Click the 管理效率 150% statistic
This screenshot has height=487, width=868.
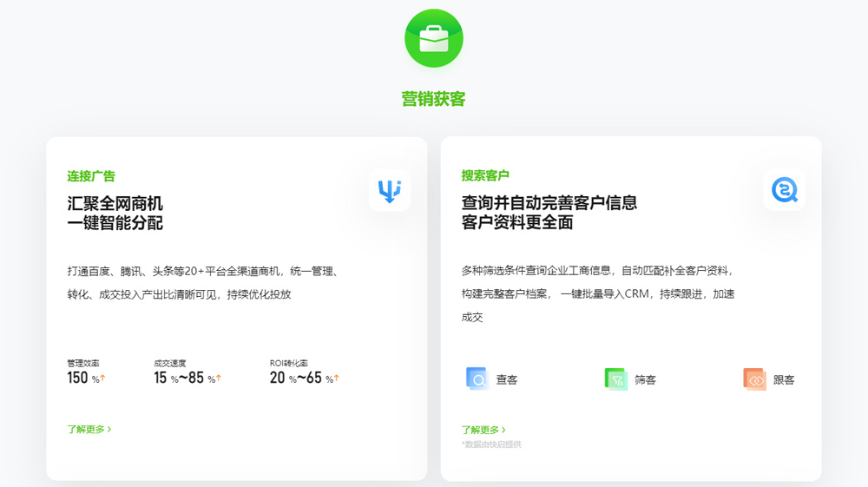click(x=86, y=372)
